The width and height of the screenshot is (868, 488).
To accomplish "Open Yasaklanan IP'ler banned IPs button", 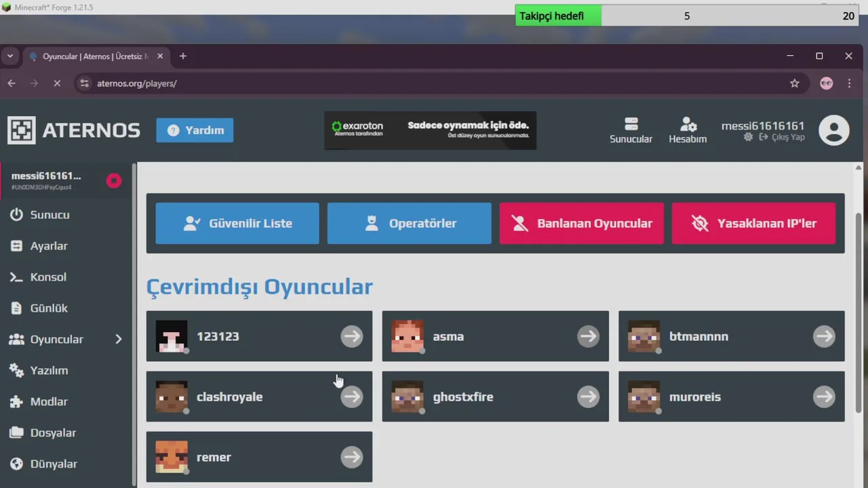I will tap(753, 223).
